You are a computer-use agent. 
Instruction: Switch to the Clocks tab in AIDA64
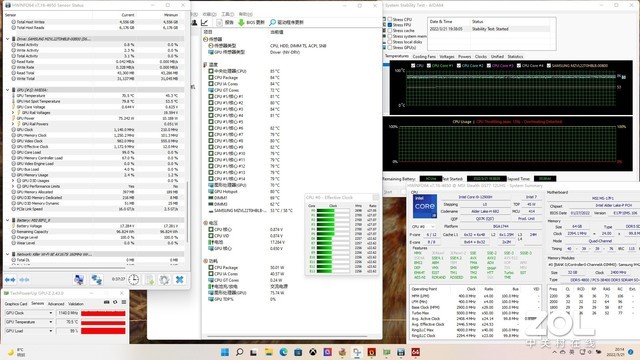point(481,57)
